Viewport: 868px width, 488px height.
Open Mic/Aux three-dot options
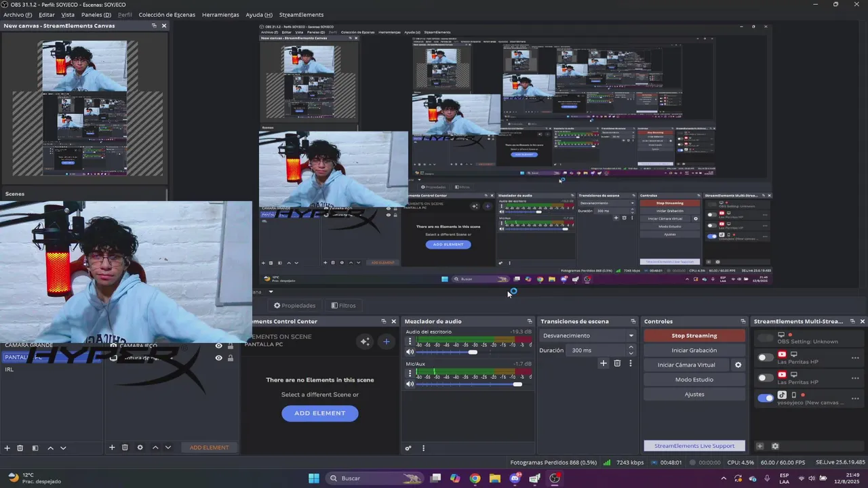[410, 374]
